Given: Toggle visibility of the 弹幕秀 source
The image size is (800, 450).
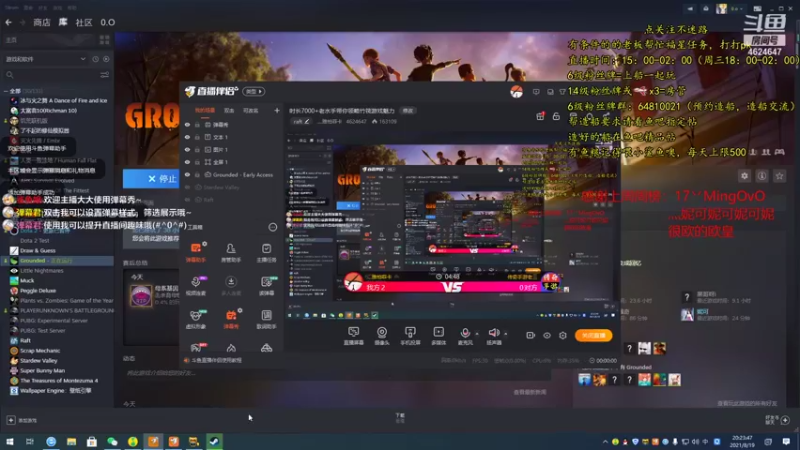Looking at the screenshot, I should (x=187, y=124).
